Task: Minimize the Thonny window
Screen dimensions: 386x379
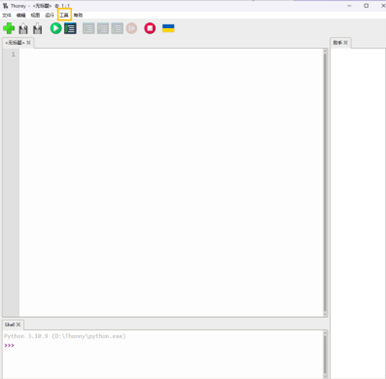Action: 349,6
